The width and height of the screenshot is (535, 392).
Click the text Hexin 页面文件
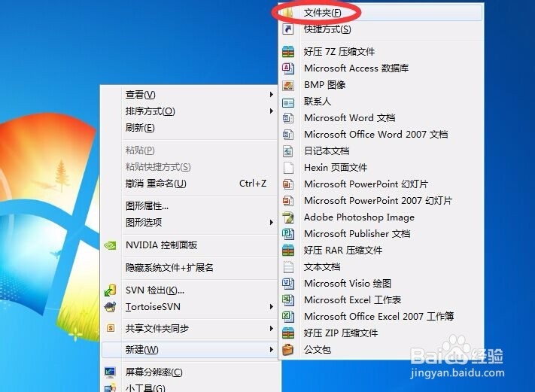336,168
